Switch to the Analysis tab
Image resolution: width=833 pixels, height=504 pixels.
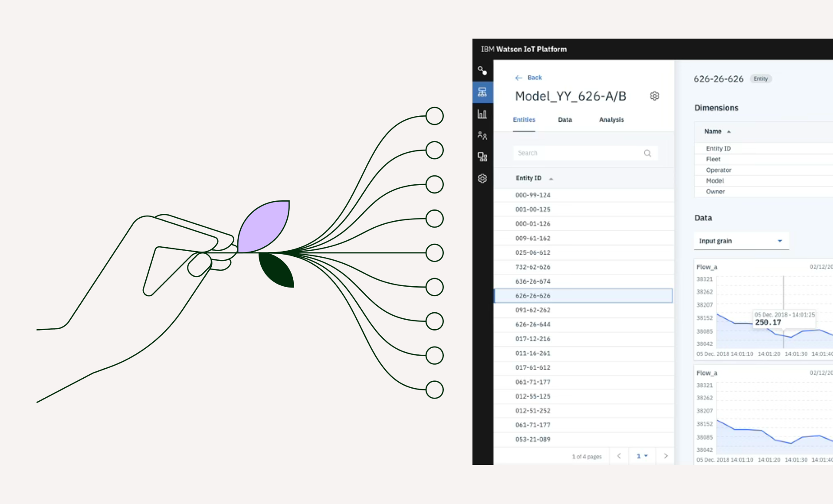click(x=611, y=120)
